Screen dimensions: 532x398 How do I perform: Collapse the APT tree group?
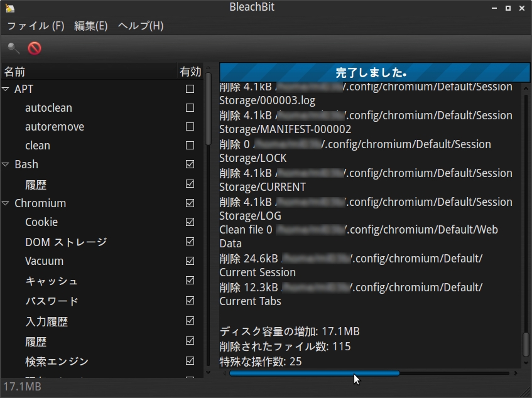coord(6,89)
